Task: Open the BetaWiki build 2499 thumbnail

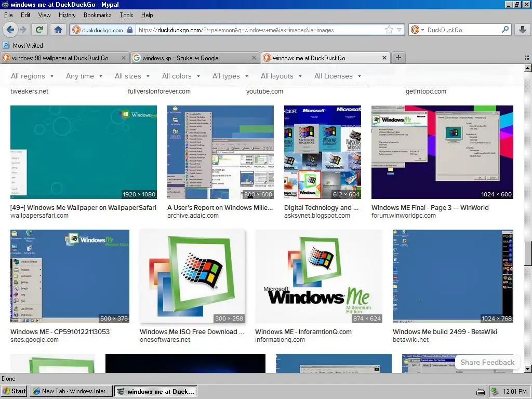Action: (x=453, y=276)
